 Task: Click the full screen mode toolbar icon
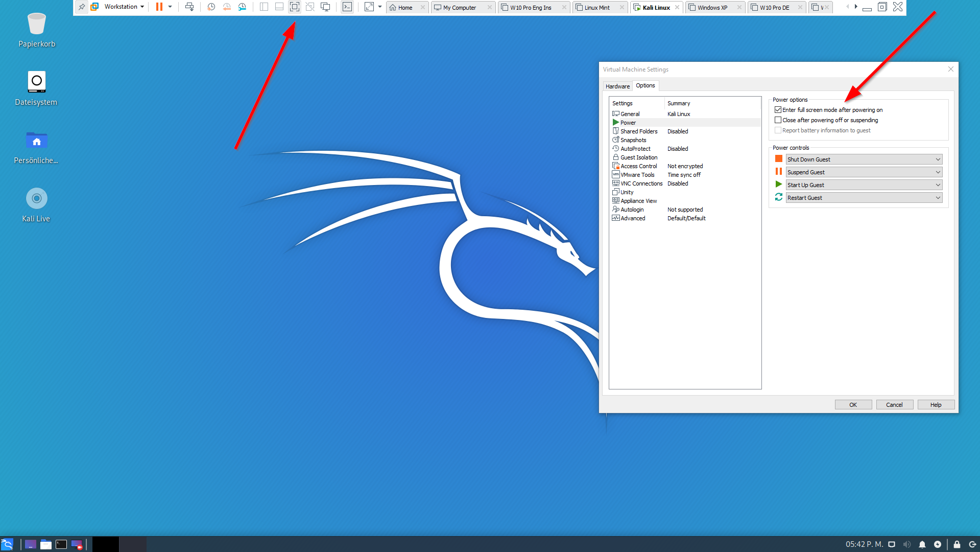tap(295, 7)
